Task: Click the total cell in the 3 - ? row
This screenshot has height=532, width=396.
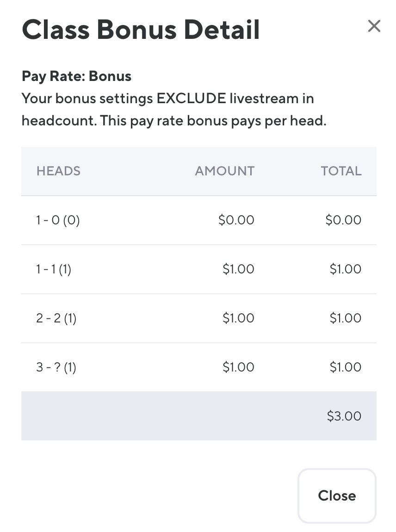Action: pyautogui.click(x=345, y=367)
